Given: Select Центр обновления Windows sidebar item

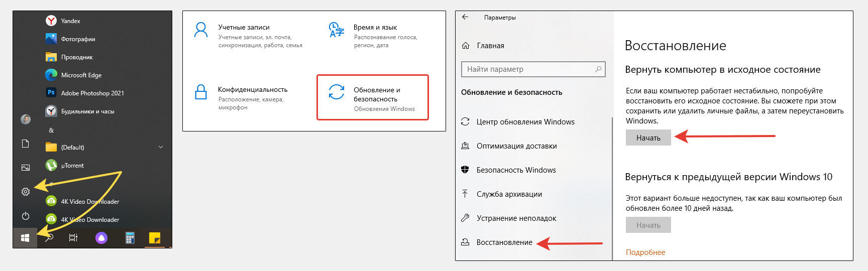Looking at the screenshot, I should [x=525, y=122].
